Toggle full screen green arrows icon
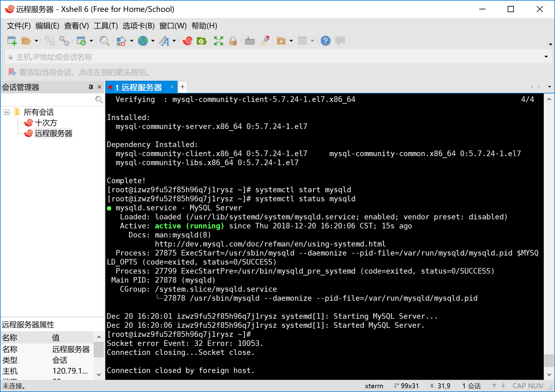The height and width of the screenshot is (392, 555). click(219, 41)
